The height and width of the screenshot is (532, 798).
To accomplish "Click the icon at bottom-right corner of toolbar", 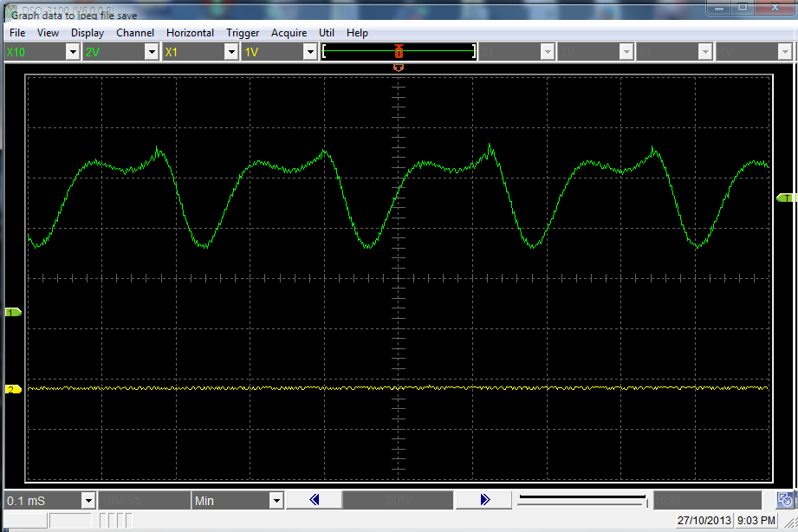I will (x=784, y=500).
